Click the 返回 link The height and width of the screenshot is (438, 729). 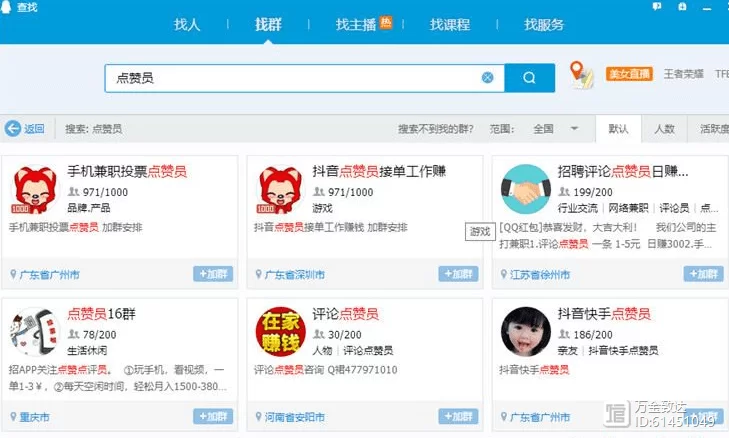click(34, 129)
